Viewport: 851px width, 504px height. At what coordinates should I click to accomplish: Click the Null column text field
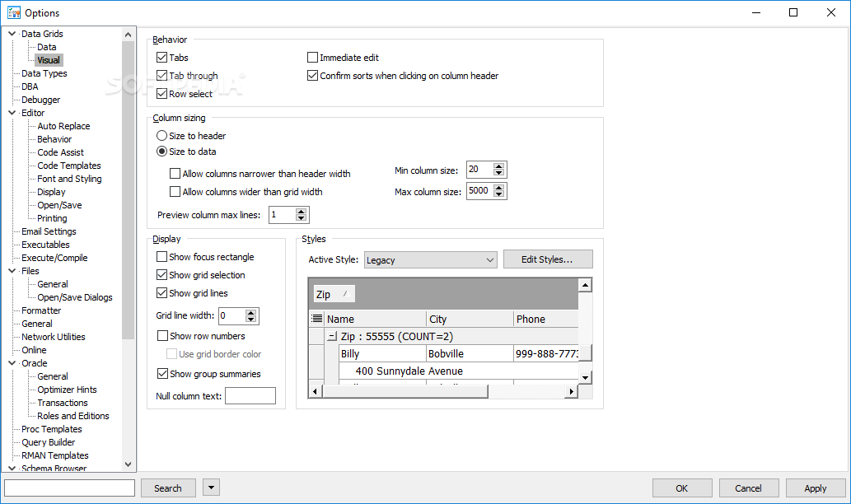250,396
